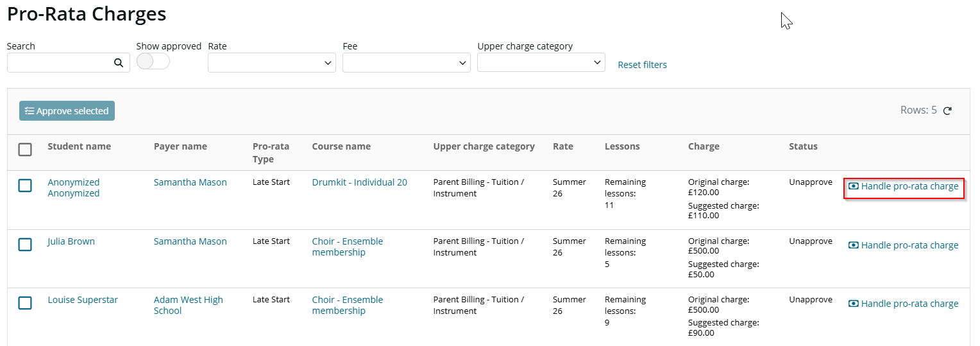The width and height of the screenshot is (980, 346).
Task: Click the Reset filters link
Action: [x=642, y=65]
